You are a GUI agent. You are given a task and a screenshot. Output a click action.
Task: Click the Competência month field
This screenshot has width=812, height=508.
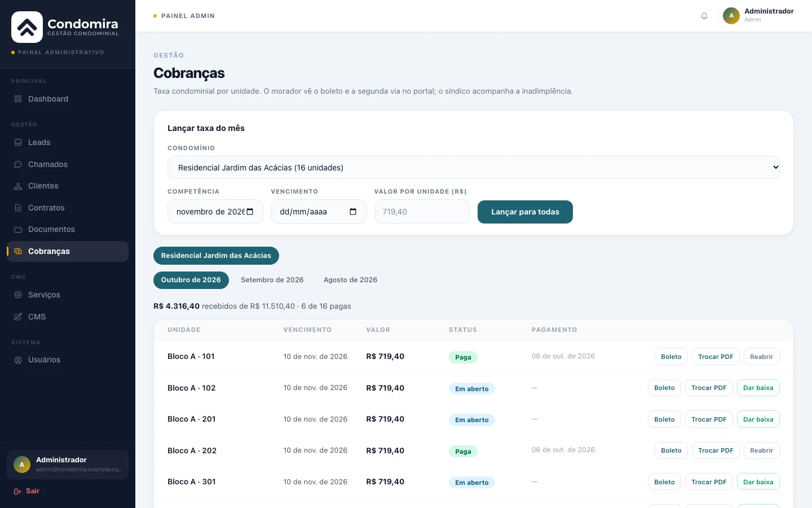pos(215,212)
